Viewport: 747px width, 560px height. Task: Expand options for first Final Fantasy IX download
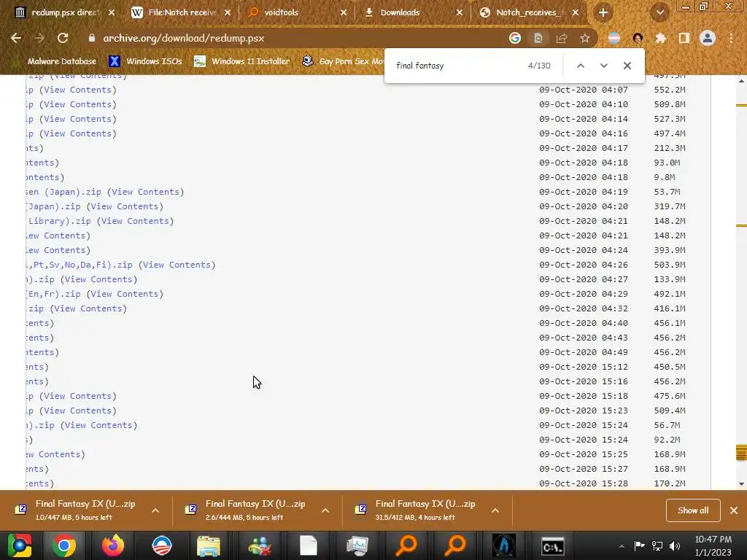coord(155,510)
